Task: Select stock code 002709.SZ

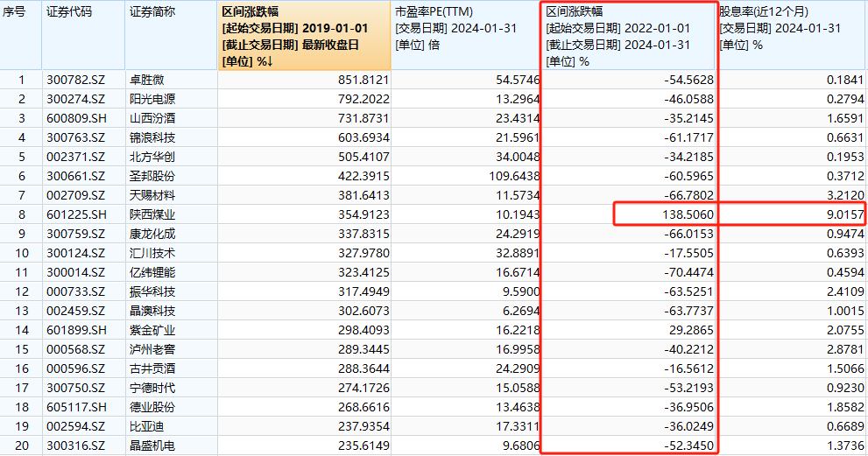Action: (76, 195)
